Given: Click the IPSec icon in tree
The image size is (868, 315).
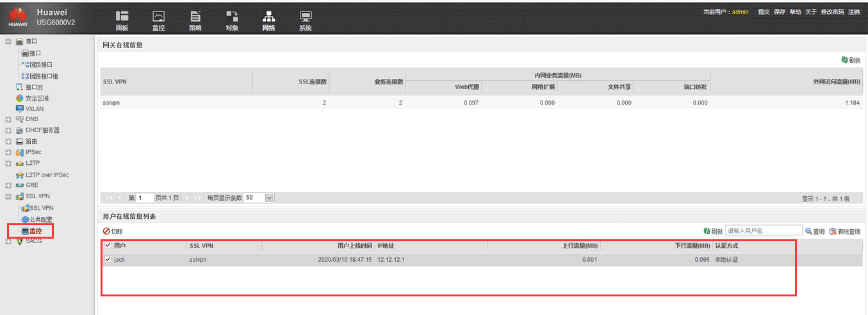Looking at the screenshot, I should (19, 152).
